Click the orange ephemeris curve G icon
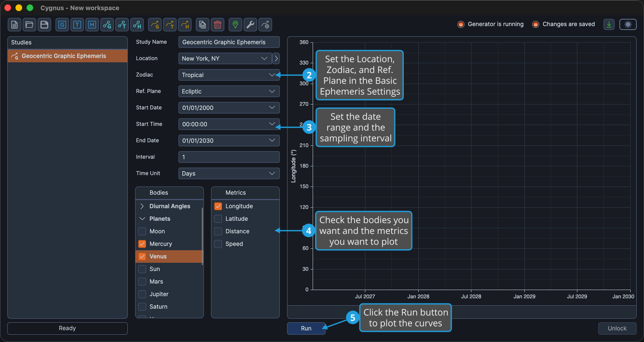Image resolution: width=644 pixels, height=342 pixels. coord(155,25)
